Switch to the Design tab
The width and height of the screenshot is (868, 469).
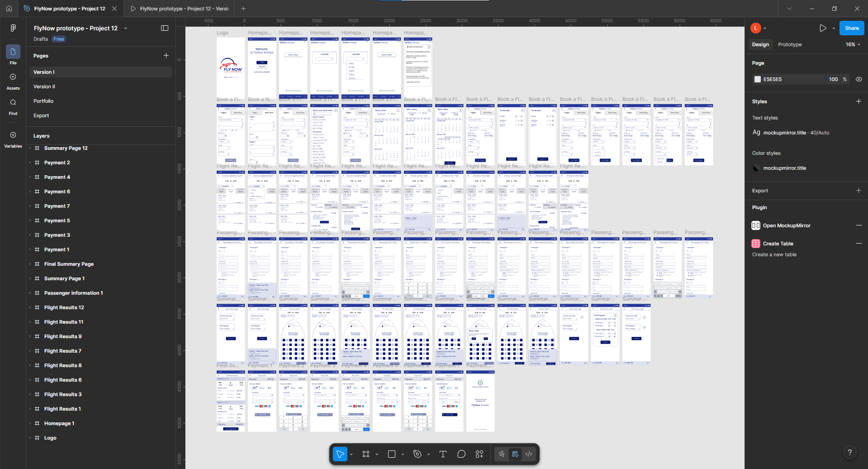tap(760, 44)
